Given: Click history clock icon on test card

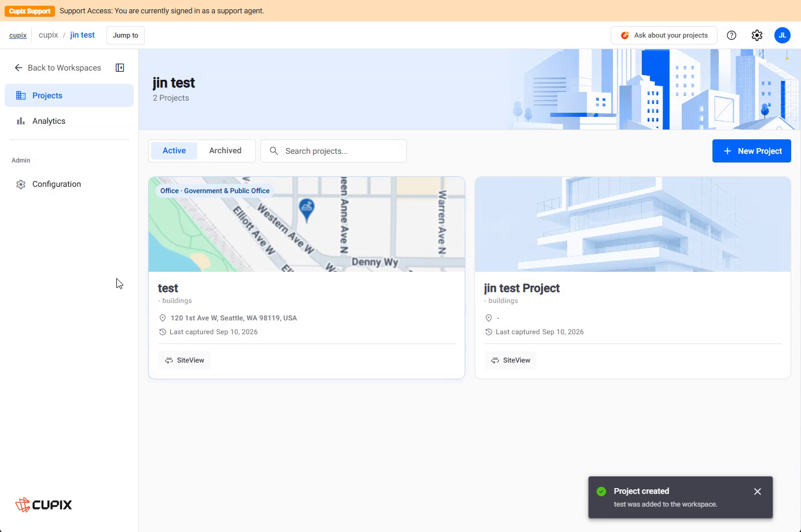Looking at the screenshot, I should (x=163, y=332).
